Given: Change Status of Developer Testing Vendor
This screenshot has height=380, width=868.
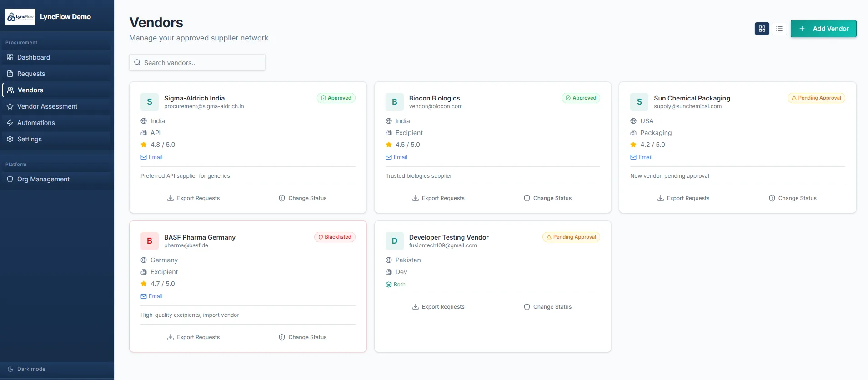Looking at the screenshot, I should coord(548,307).
